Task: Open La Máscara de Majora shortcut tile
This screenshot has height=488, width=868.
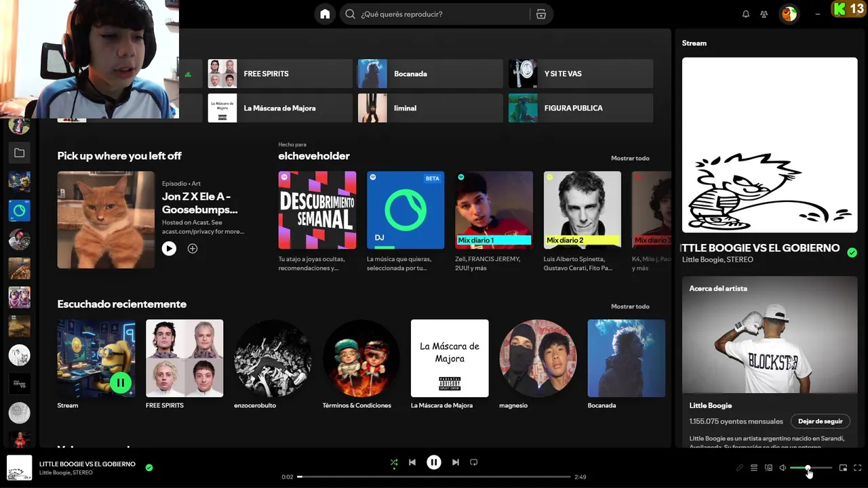Action: click(x=280, y=108)
